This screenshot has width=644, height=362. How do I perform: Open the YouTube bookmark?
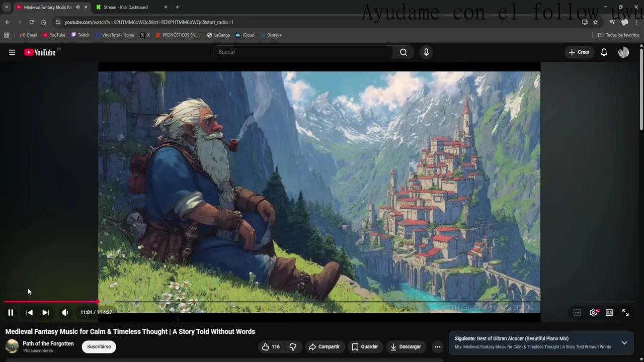pos(54,35)
